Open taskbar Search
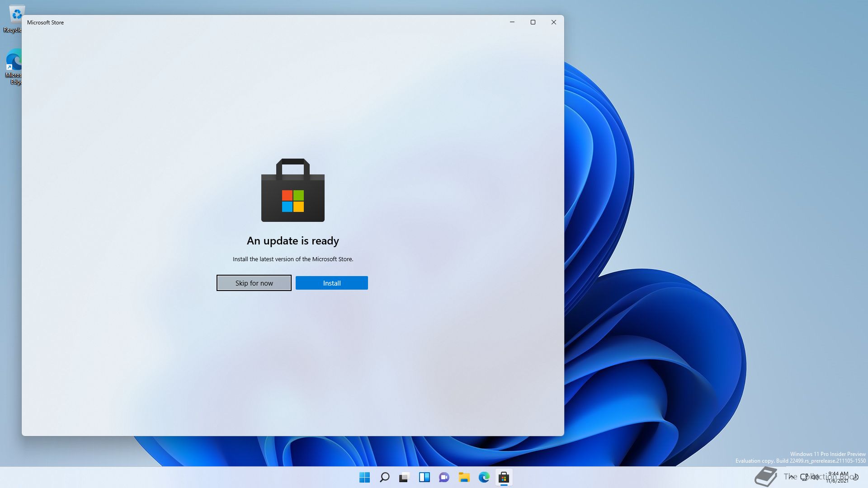Image resolution: width=868 pixels, height=488 pixels. [x=384, y=477]
